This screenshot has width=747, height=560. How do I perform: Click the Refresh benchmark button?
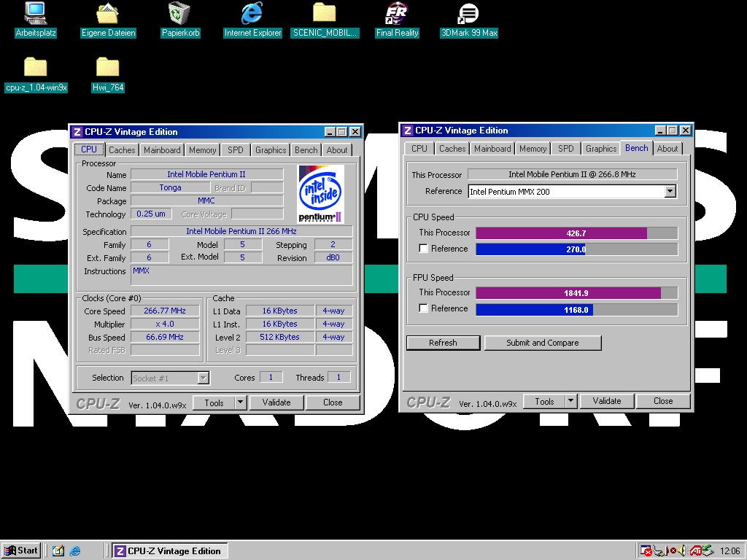coord(443,343)
